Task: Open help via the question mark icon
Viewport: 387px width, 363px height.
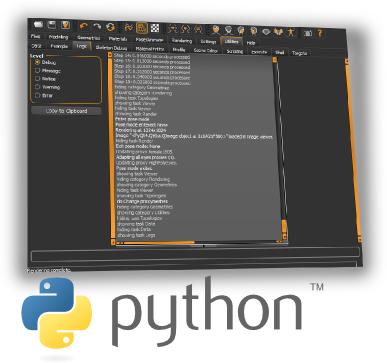Action: pyautogui.click(x=320, y=33)
